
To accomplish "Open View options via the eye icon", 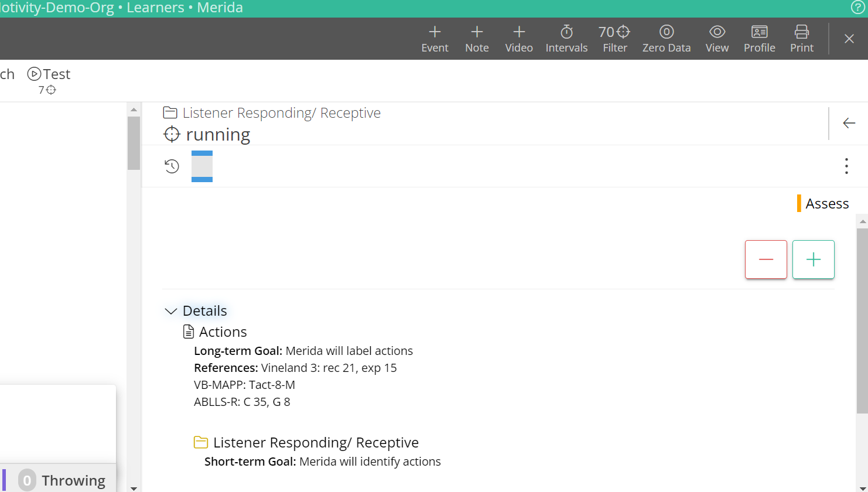I will tap(717, 38).
